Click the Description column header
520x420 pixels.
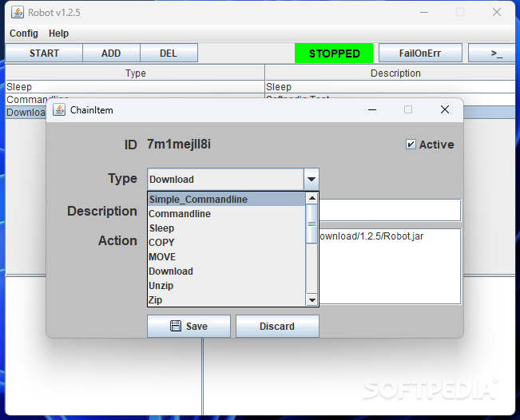[x=391, y=73]
